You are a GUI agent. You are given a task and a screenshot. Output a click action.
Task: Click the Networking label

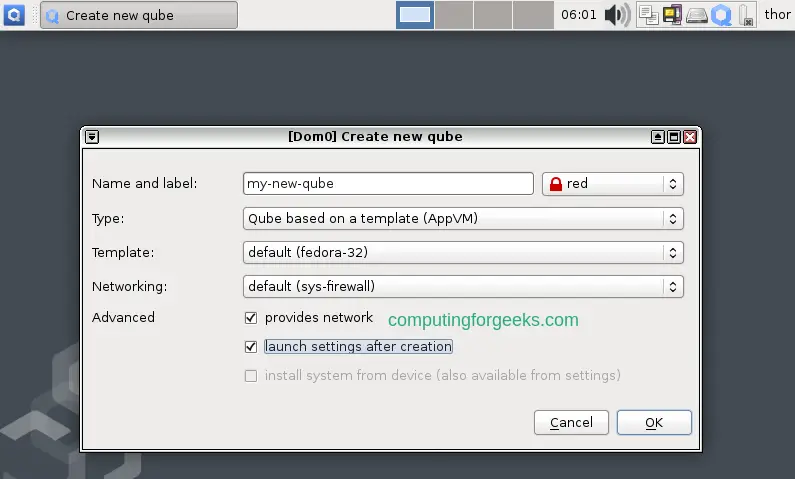pyautogui.click(x=129, y=286)
